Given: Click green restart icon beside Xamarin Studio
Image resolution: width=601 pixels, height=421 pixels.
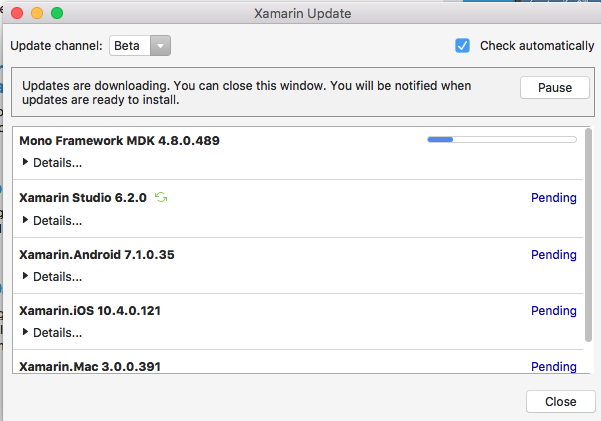Looking at the screenshot, I should coord(161,198).
